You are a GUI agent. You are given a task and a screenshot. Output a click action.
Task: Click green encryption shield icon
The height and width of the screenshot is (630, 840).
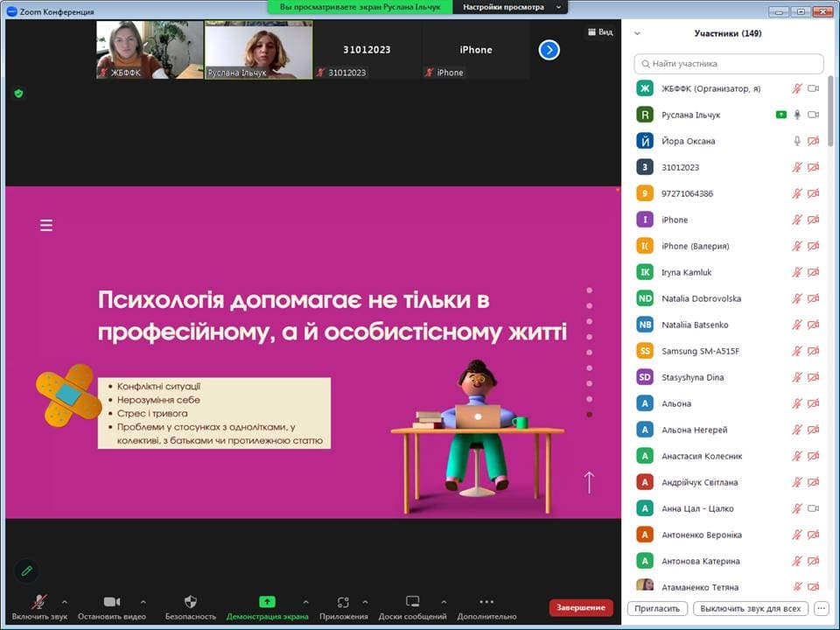(x=18, y=94)
